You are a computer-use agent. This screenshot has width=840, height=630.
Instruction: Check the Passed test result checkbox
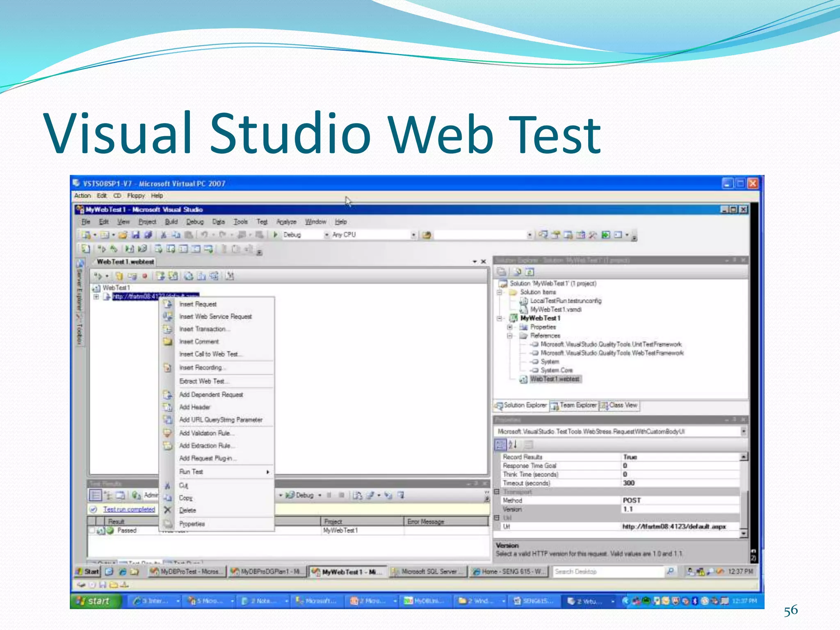(92, 531)
